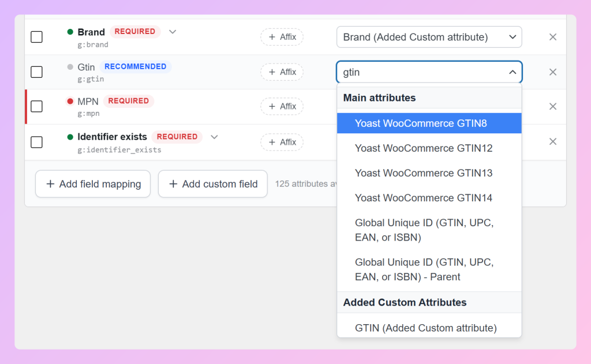Collapse the gtin dropdown using its up chevron

pos(513,72)
